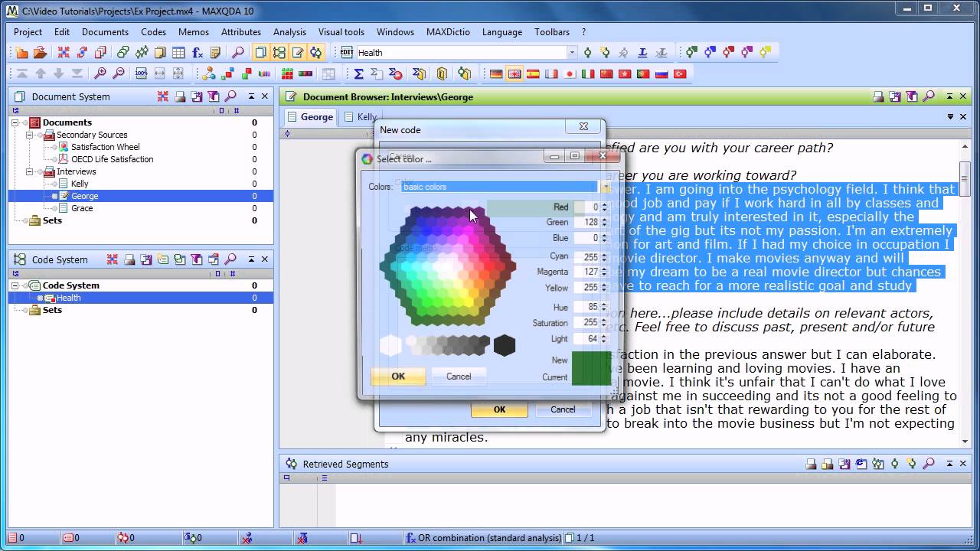Click the Code System search magnifier icon

pos(230,259)
